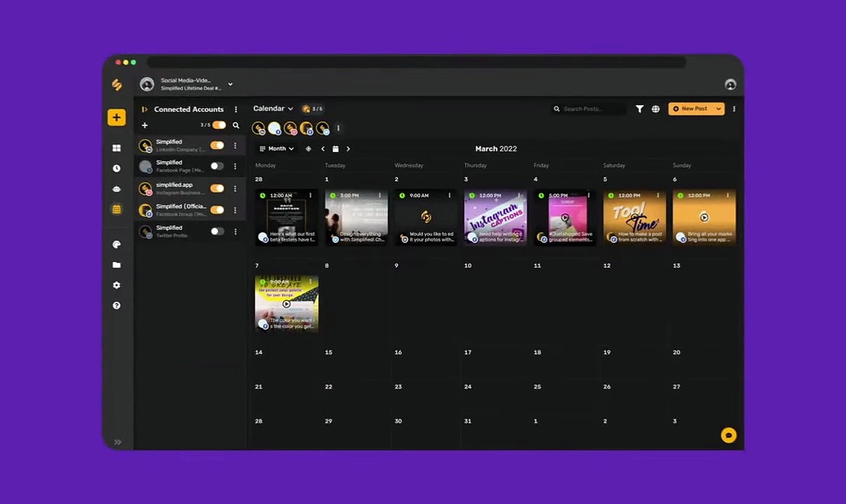846x504 pixels.
Task: Open the Instagram Captions post thumbnail
Action: [495, 217]
